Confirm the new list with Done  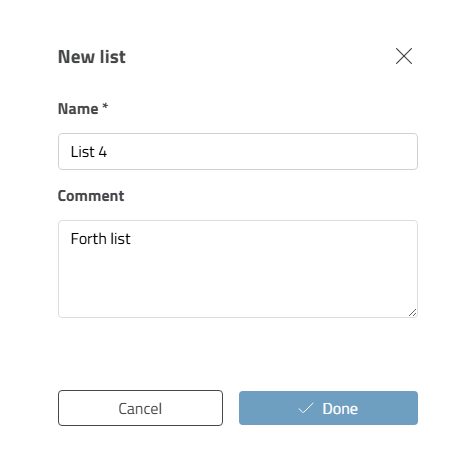pos(328,408)
